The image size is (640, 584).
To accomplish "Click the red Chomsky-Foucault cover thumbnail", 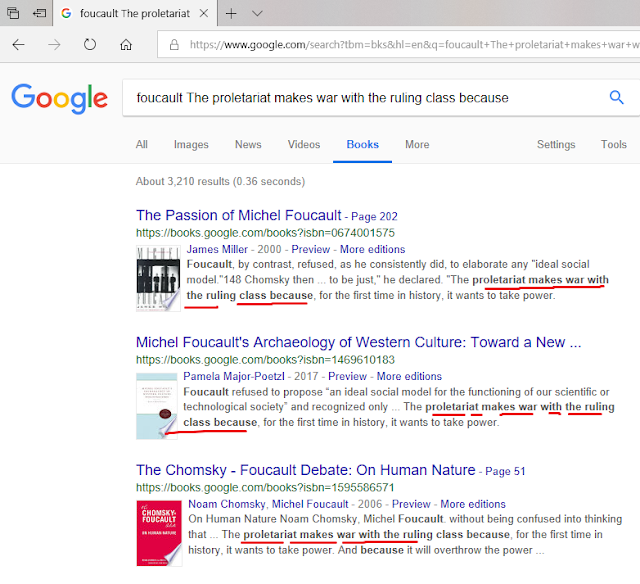I will click(x=159, y=533).
